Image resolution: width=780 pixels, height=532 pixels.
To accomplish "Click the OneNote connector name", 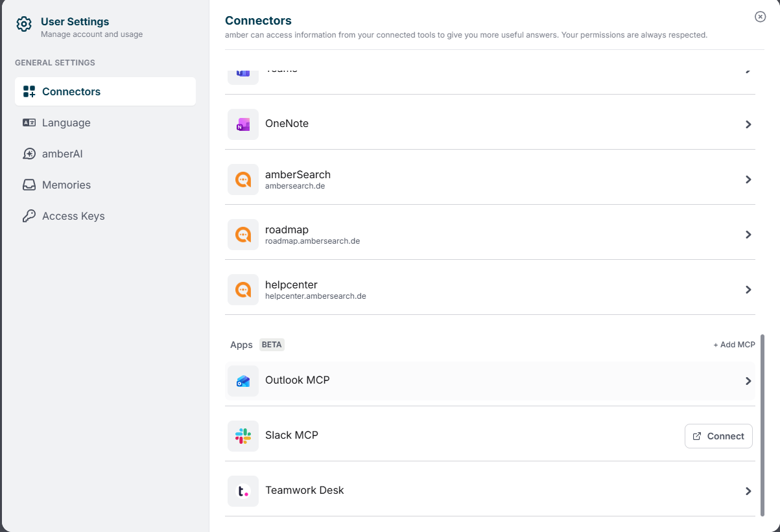I will 287,123.
